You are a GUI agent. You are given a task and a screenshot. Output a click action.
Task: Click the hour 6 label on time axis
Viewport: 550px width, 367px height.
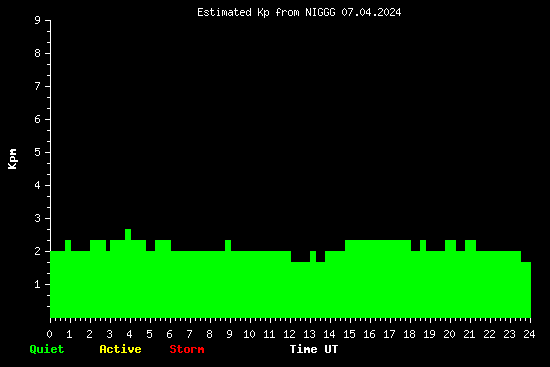click(169, 334)
